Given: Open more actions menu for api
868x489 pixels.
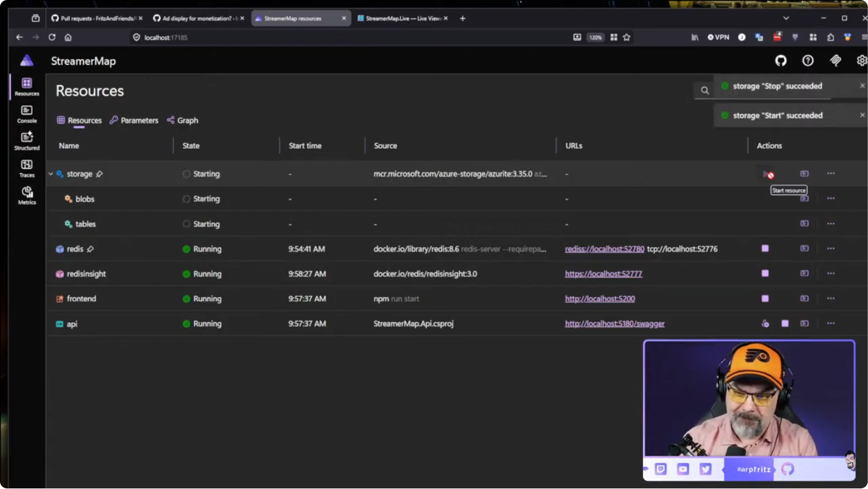Looking at the screenshot, I should 830,324.
